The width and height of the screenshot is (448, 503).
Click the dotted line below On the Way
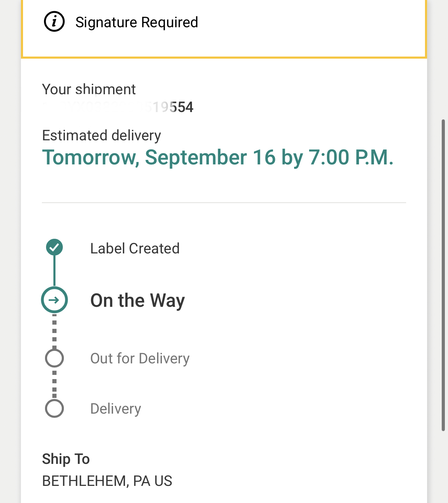point(54,331)
